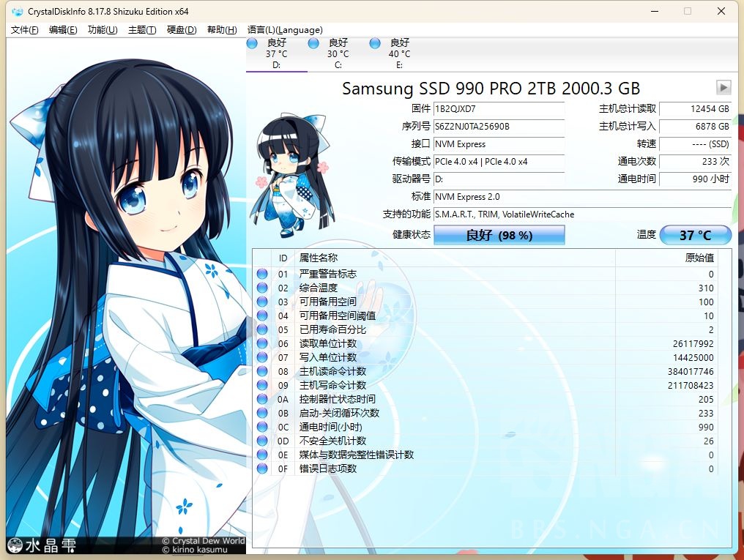Click the blue status dot beside 综合温度
Viewport: 744px width, 560px height.
pos(261,288)
